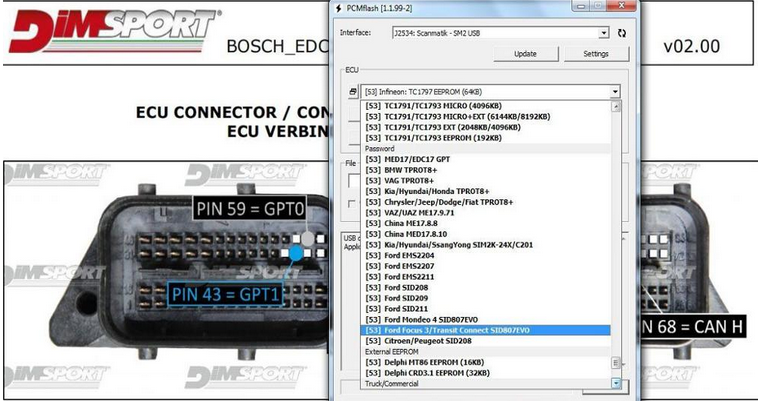Pick China MED17.8.10 entry
Screen dimensions: 760x404
coord(486,233)
